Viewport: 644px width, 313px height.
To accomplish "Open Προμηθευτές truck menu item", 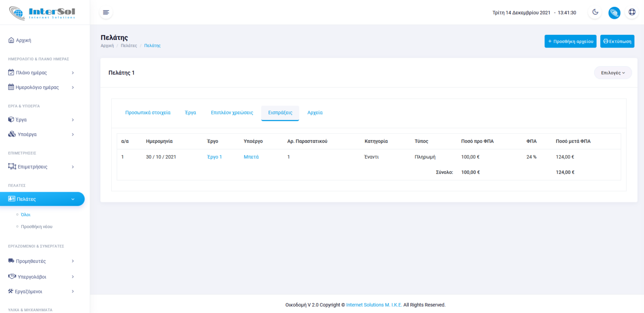I will (41, 261).
